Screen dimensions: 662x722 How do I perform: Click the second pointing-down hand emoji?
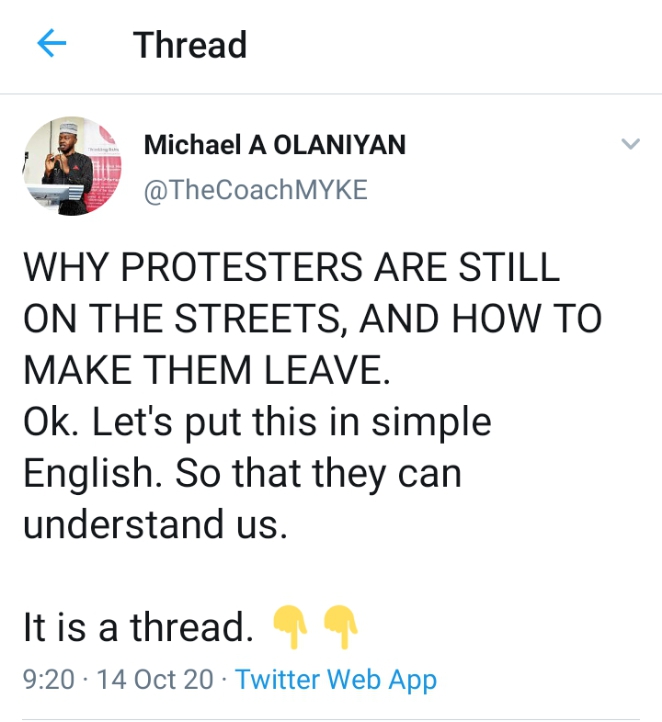point(340,625)
